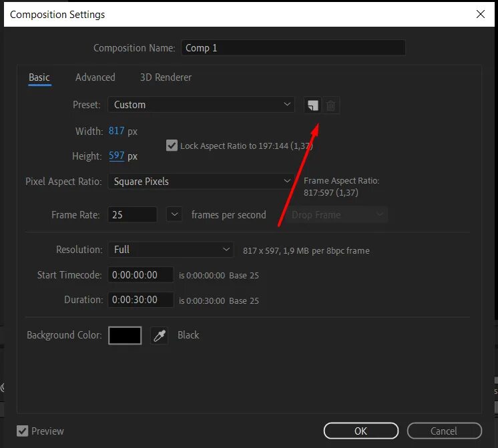Click the 'Black' color name text

[188, 335]
